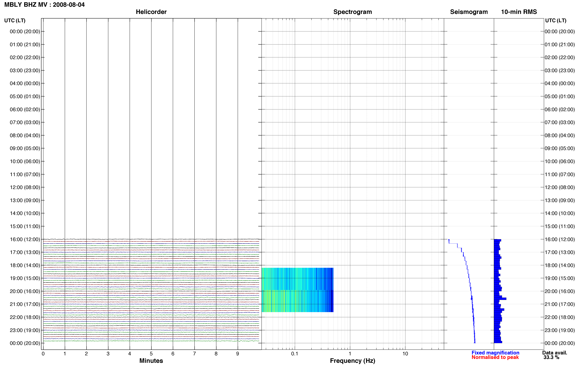Click the left-axis time label 03:00 (23:00)

pos(25,71)
